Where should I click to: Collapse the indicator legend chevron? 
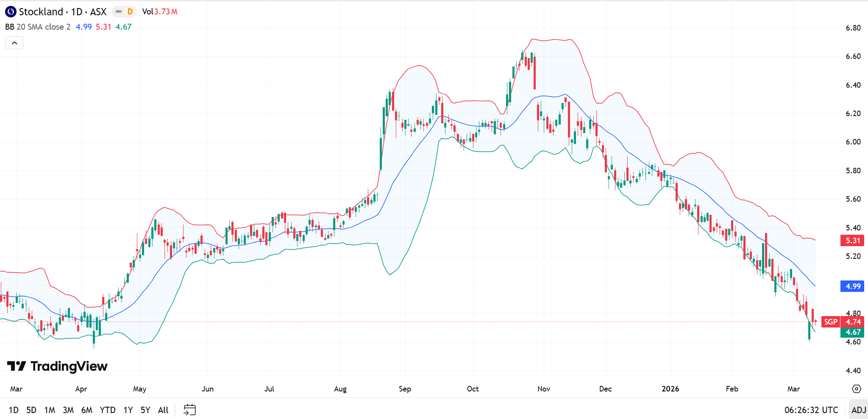click(x=14, y=43)
